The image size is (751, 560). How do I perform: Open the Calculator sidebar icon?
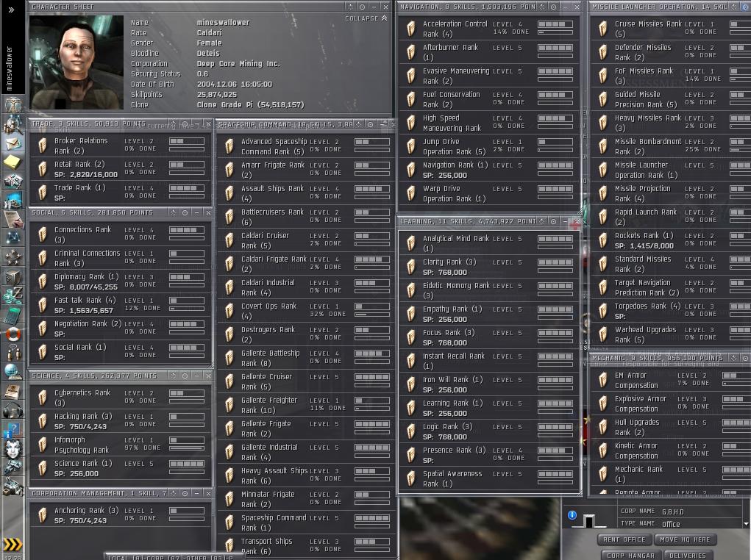13,315
